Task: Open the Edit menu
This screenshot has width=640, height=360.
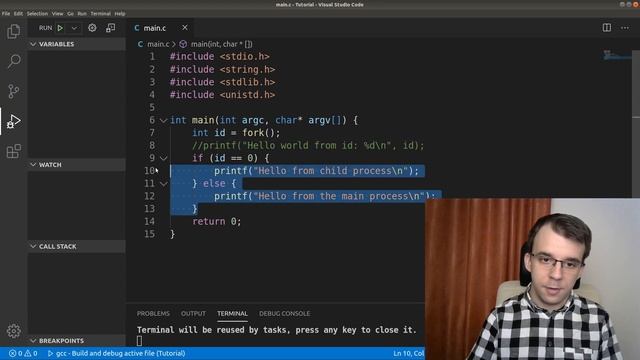Action: pyautogui.click(x=18, y=13)
